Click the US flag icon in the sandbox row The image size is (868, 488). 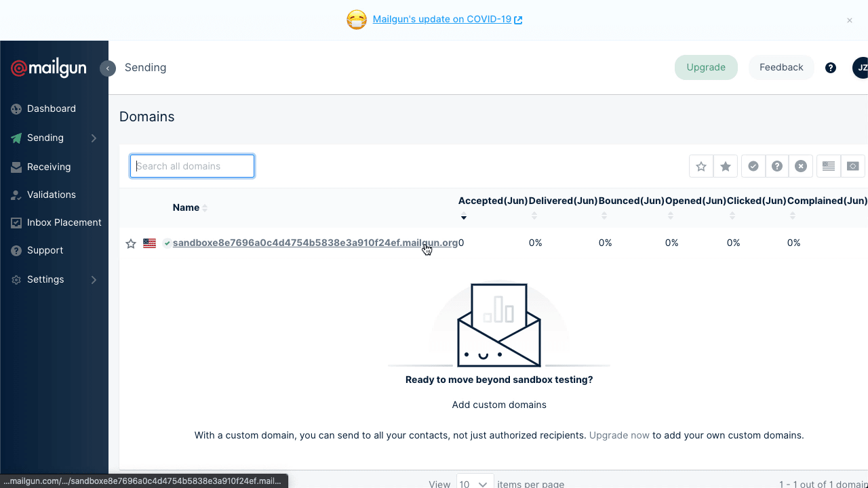[150, 243]
